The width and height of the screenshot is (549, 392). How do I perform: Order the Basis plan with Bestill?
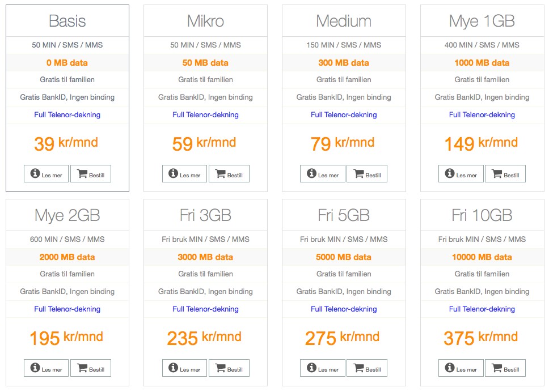click(91, 174)
